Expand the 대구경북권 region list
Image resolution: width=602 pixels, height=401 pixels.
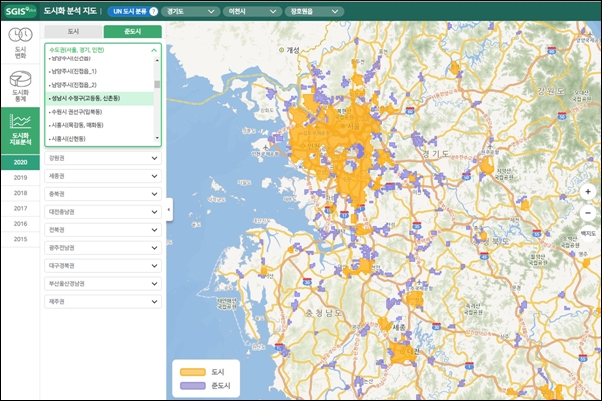click(103, 266)
